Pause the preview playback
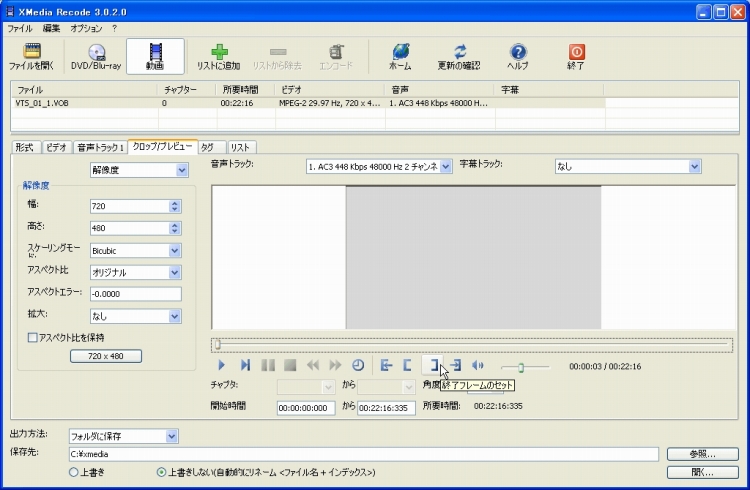The height and width of the screenshot is (490, 750). [268, 366]
